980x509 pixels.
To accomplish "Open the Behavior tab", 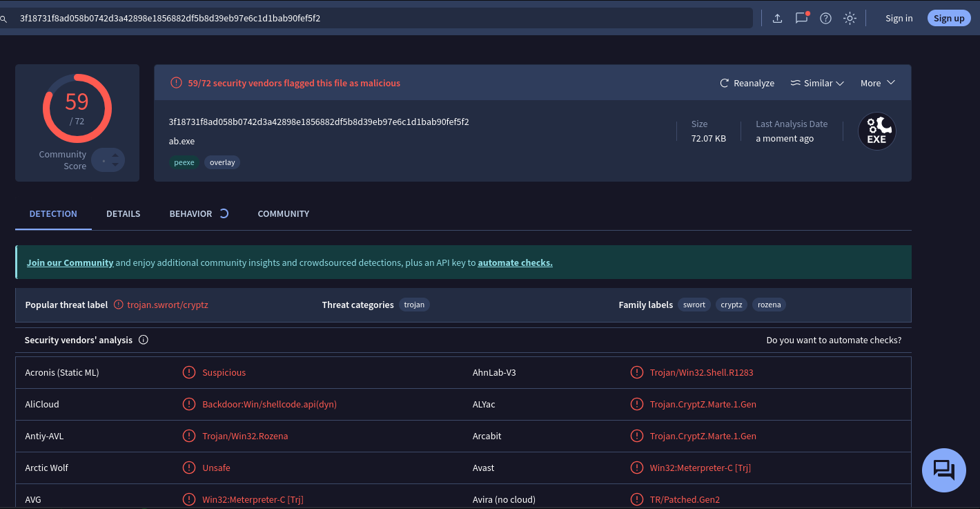I will click(190, 213).
